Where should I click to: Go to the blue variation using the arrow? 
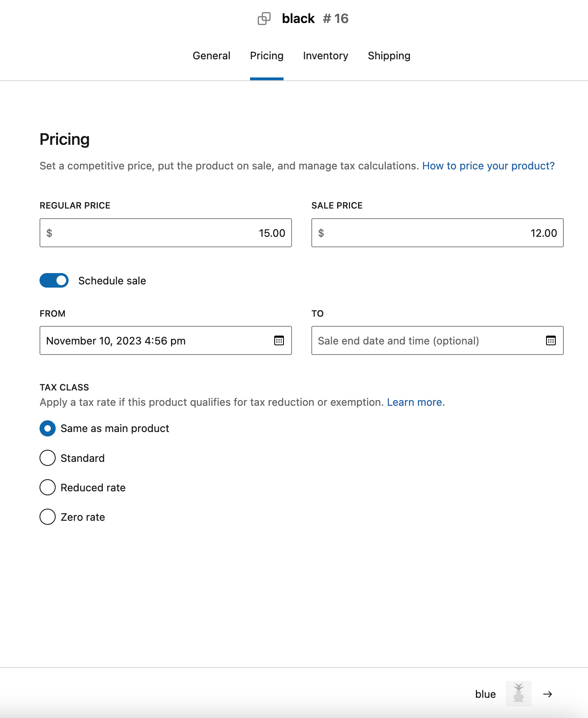coord(547,694)
